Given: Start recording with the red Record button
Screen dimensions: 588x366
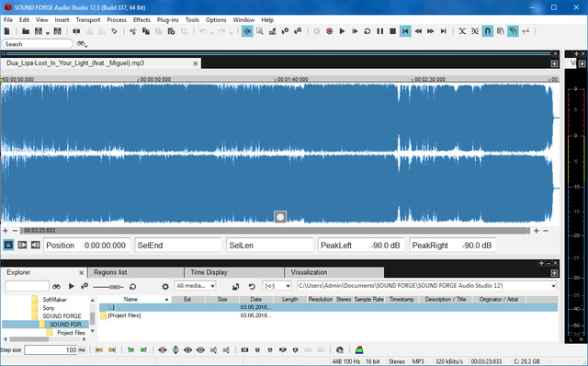Looking at the screenshot, I should (329, 31).
